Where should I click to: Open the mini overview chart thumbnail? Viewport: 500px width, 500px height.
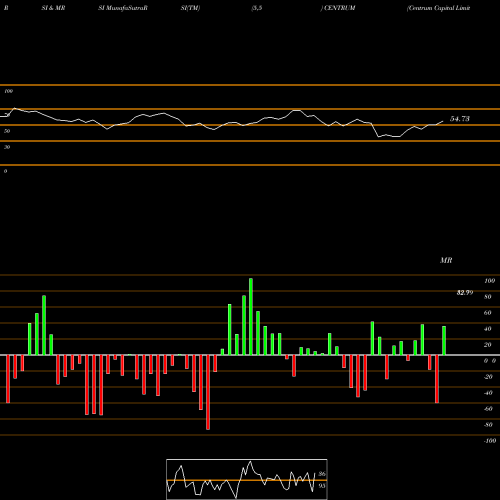point(247,479)
